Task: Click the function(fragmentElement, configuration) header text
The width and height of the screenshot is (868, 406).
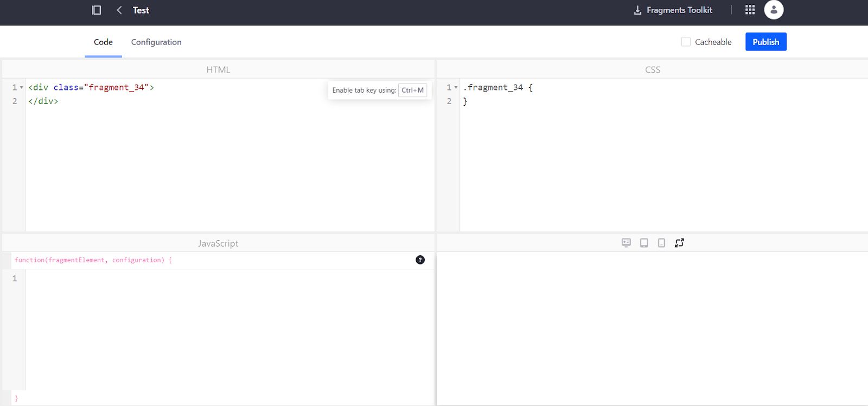Action: (93, 260)
